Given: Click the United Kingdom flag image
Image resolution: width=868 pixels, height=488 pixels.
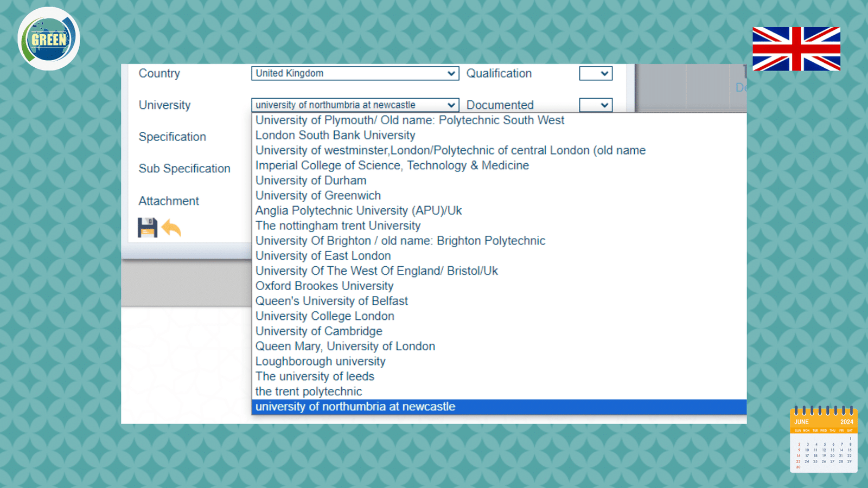Looking at the screenshot, I should [796, 49].
